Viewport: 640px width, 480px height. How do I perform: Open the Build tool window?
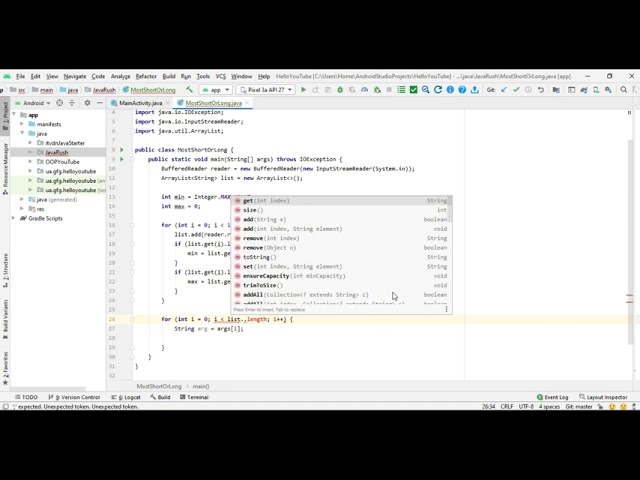[x=160, y=397]
